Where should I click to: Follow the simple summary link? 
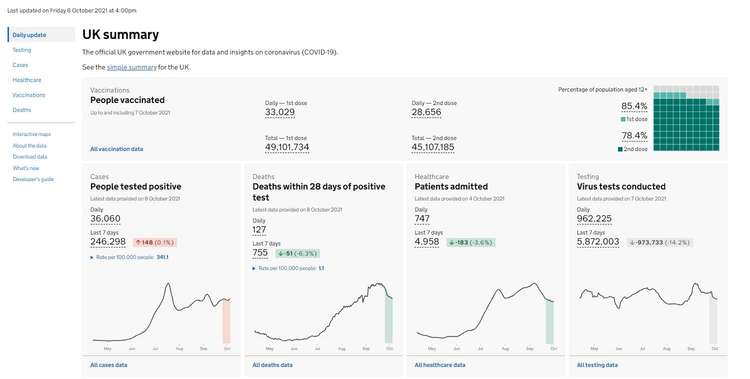(x=132, y=67)
